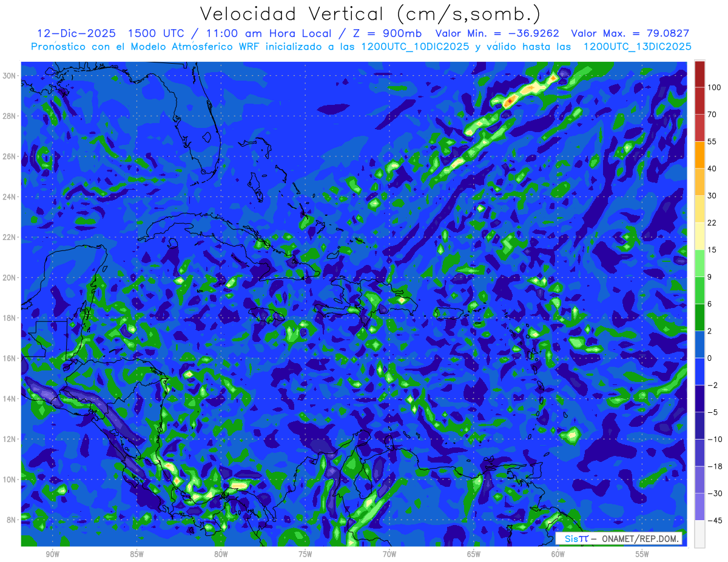Click the '60W' longitude label

[x=558, y=555]
